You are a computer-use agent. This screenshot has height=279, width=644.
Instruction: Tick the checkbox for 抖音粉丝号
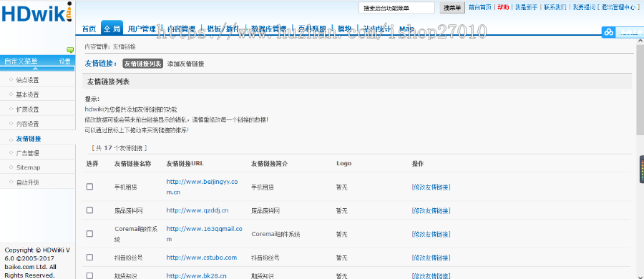[x=89, y=258]
